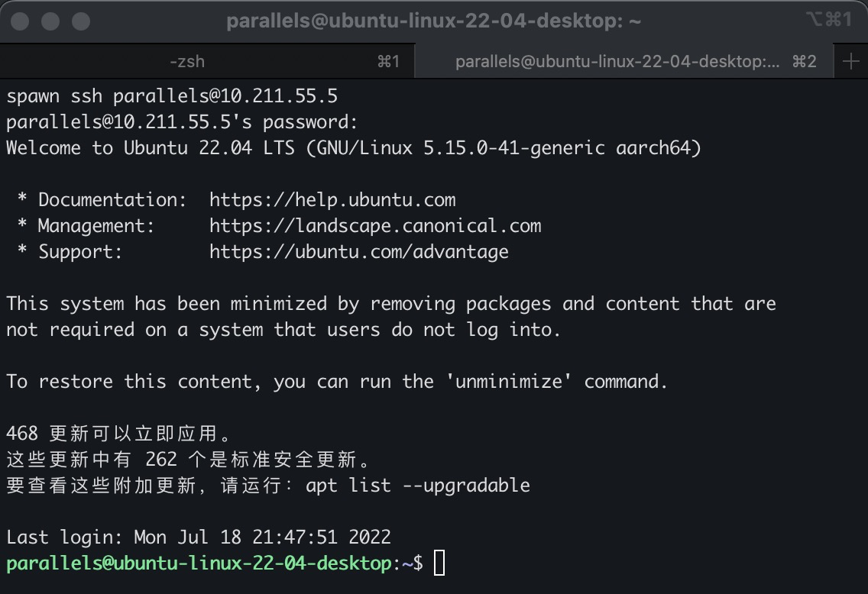
Task: Open a new tab with plus button
Action: click(x=850, y=62)
